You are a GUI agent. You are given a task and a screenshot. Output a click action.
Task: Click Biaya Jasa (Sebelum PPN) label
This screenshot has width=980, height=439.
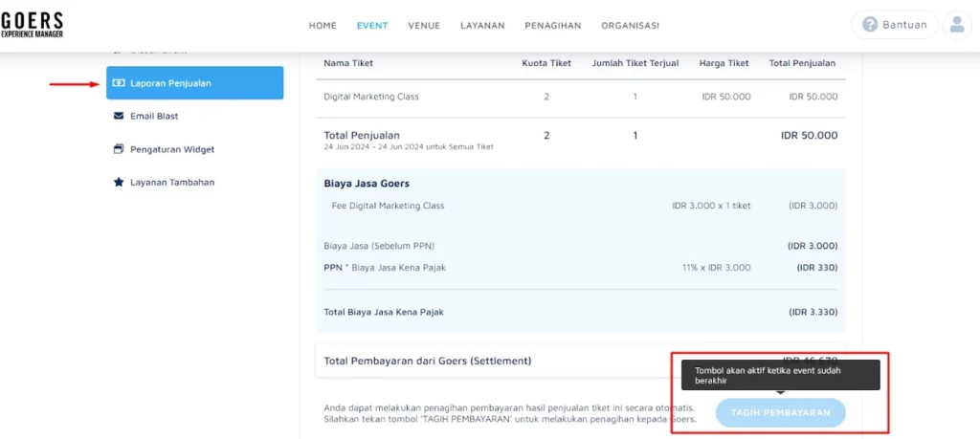tap(379, 246)
